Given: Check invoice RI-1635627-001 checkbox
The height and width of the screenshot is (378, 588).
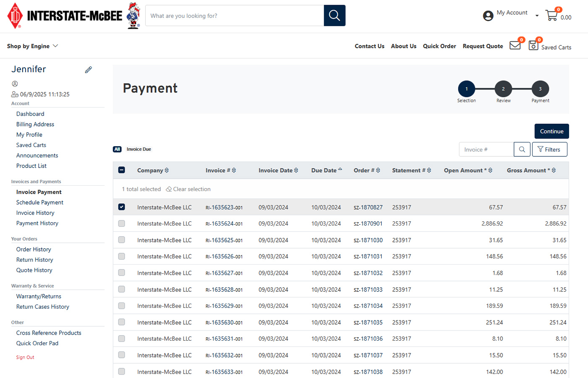Looking at the screenshot, I should (121, 273).
